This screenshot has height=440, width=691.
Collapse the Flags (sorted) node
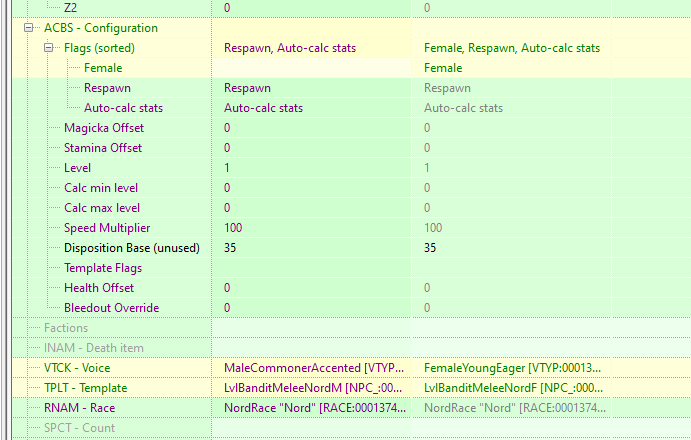(48, 48)
